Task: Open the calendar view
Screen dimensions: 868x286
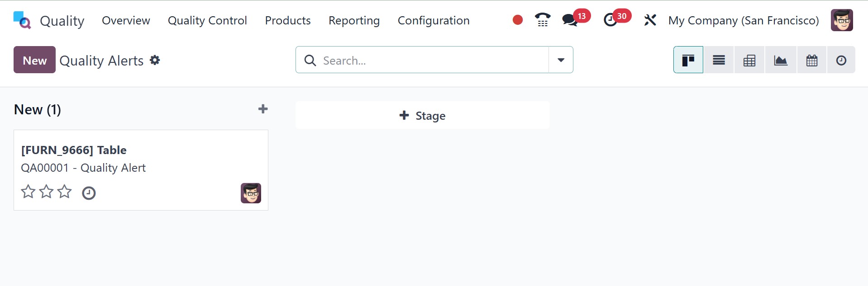Action: [812, 60]
